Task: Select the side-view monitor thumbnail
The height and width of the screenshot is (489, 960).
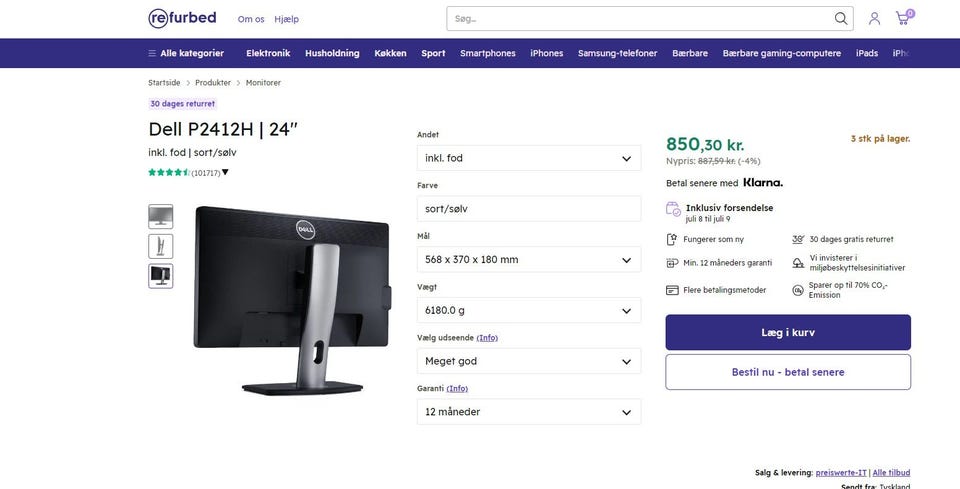Action: coord(160,246)
